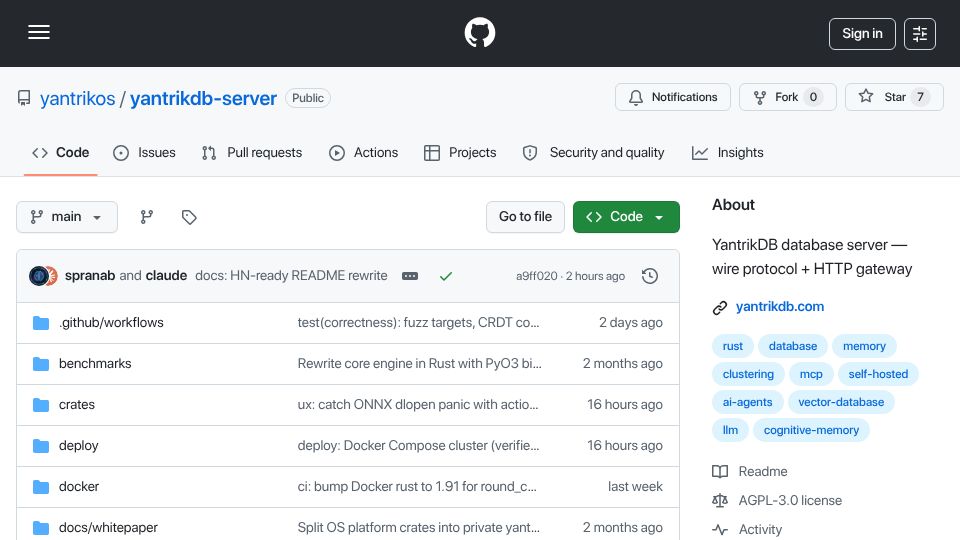
Task: Select the llm topic tag
Action: 730,430
